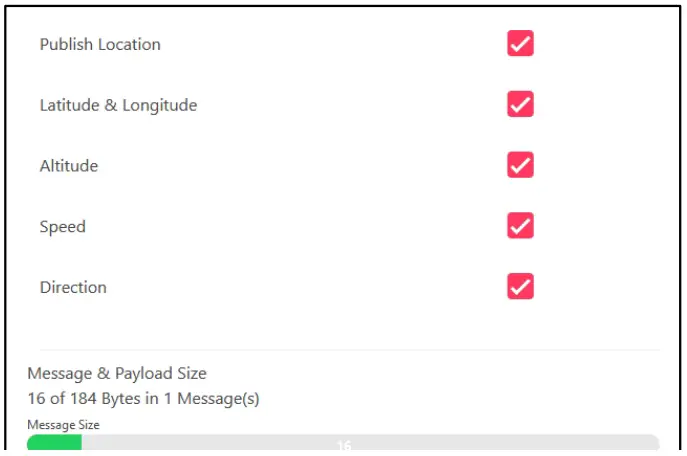
Task: Click the leading 16 in the bytes summary
Action: click(x=36, y=399)
